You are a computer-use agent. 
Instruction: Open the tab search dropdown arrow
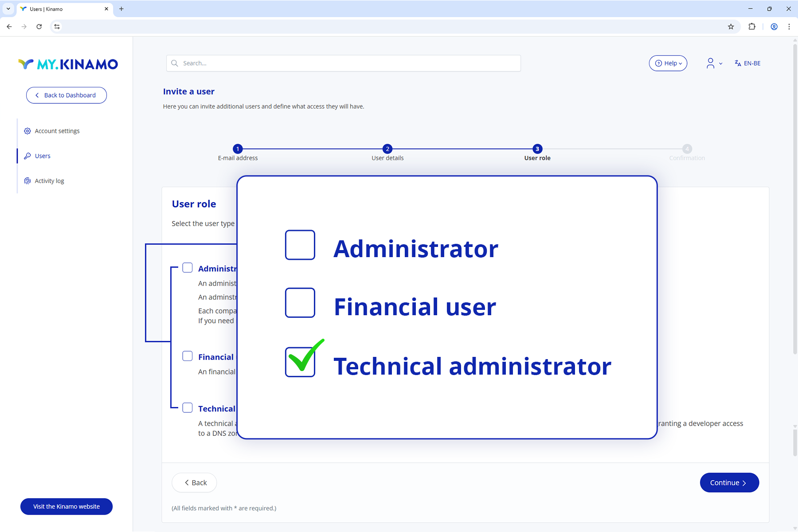(x=8, y=9)
